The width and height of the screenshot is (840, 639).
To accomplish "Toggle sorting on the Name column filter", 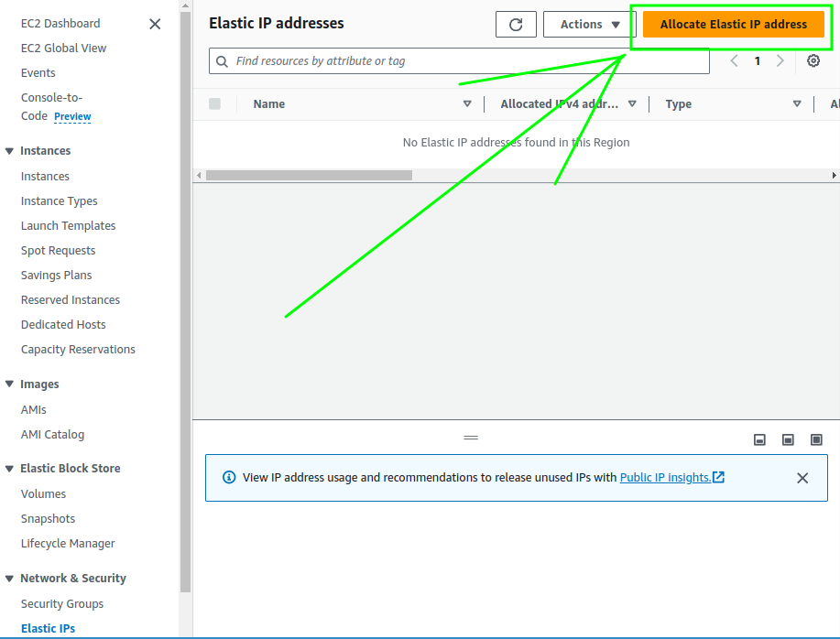I will 467,103.
